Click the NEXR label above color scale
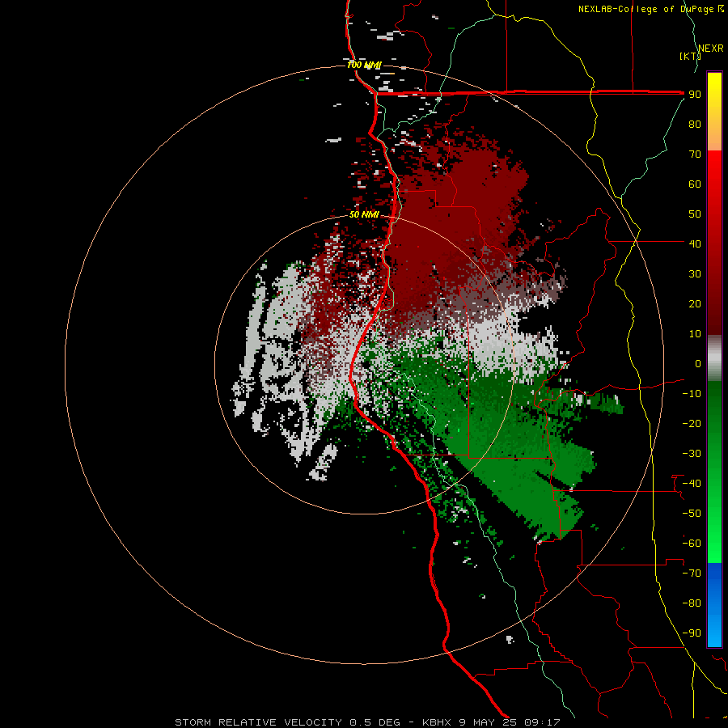Viewport: 728px width, 728px height. click(711, 49)
